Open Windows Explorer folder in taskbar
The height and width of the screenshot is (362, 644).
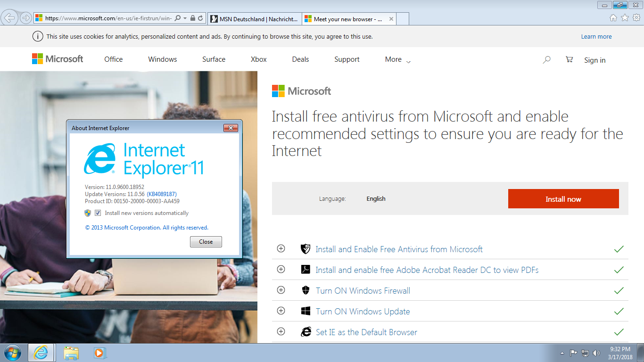point(71,353)
